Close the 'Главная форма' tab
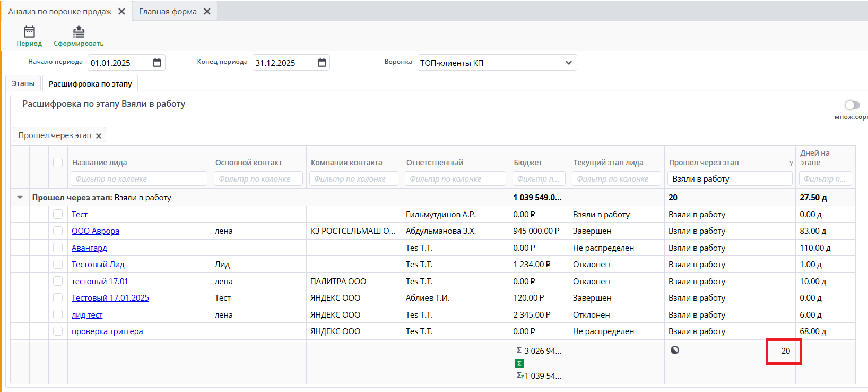This screenshot has width=868, height=392. [x=207, y=12]
